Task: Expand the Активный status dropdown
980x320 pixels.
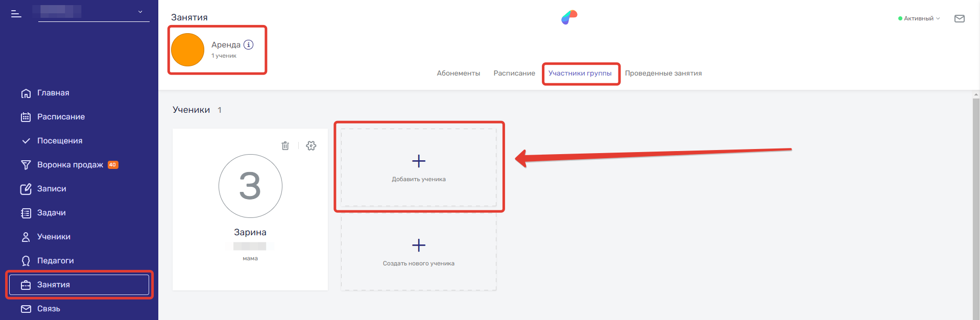Action: [919, 18]
